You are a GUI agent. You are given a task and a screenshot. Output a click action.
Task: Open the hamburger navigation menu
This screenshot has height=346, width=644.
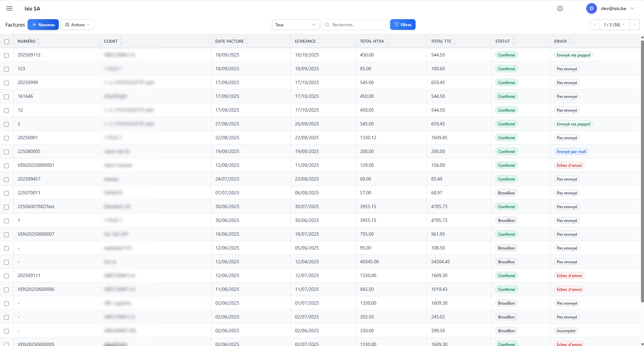9,8
